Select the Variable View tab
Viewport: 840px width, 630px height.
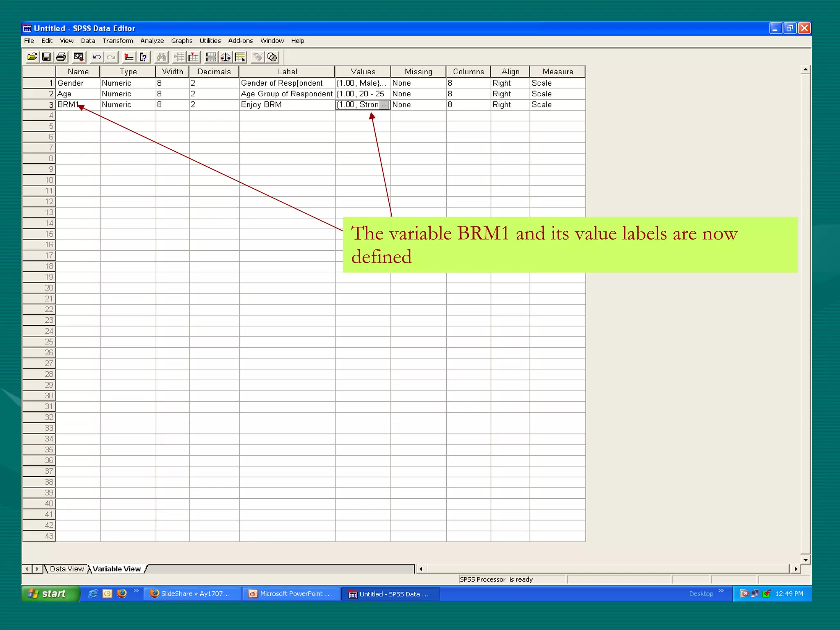click(117, 569)
